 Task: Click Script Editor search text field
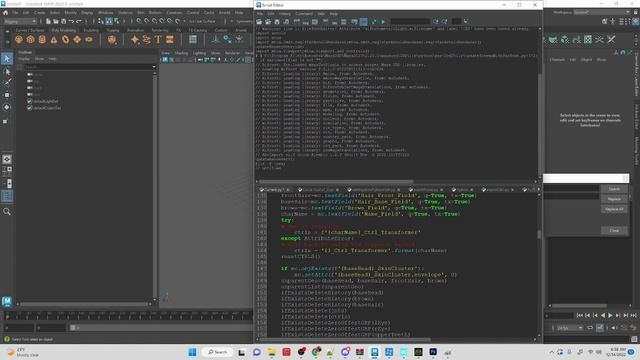pos(410,21)
